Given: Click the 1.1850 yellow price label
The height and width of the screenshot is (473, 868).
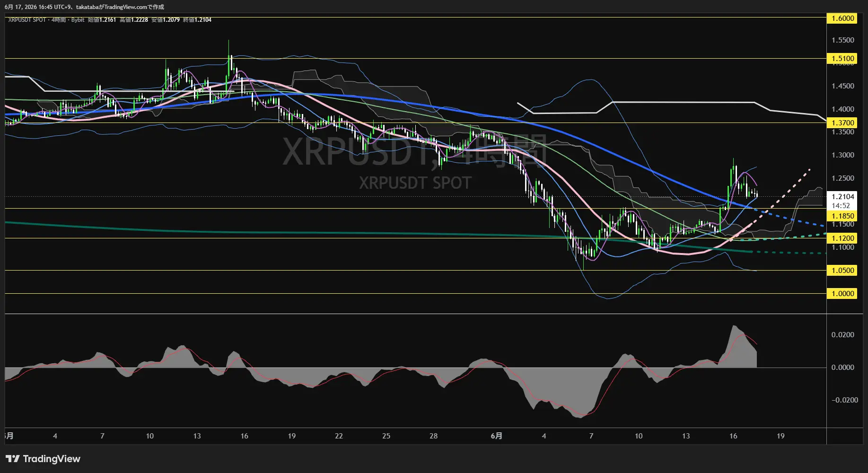Looking at the screenshot, I should [x=842, y=216].
